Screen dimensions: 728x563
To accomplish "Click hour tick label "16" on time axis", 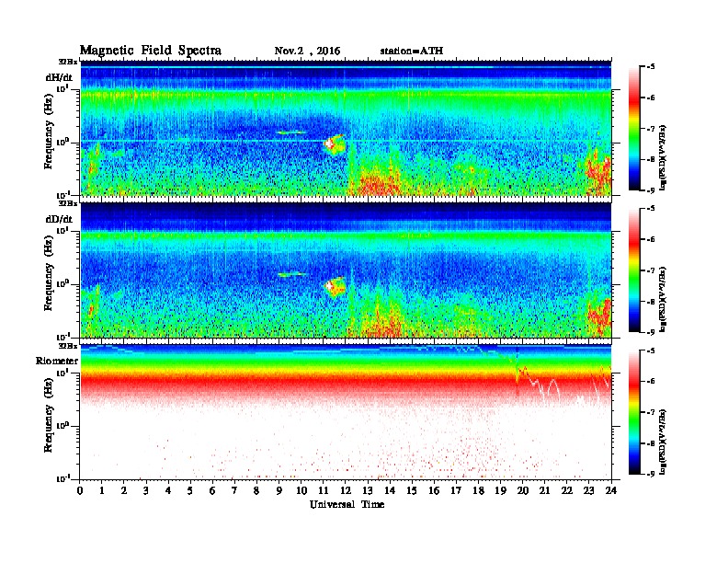I will [x=434, y=490].
